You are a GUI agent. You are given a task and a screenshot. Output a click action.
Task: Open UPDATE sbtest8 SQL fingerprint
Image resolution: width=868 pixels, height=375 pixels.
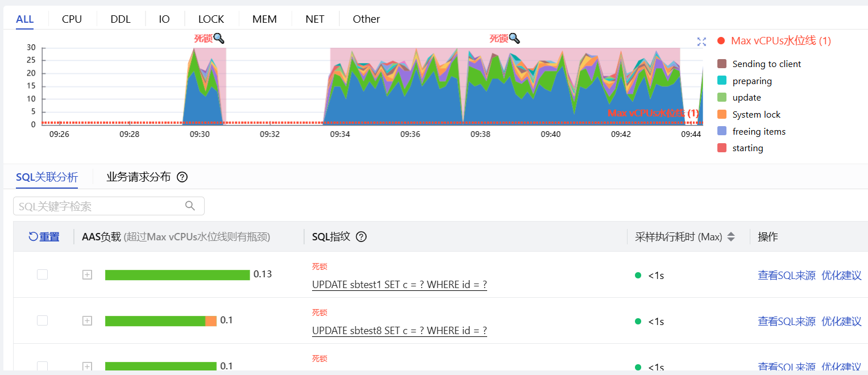(x=400, y=331)
